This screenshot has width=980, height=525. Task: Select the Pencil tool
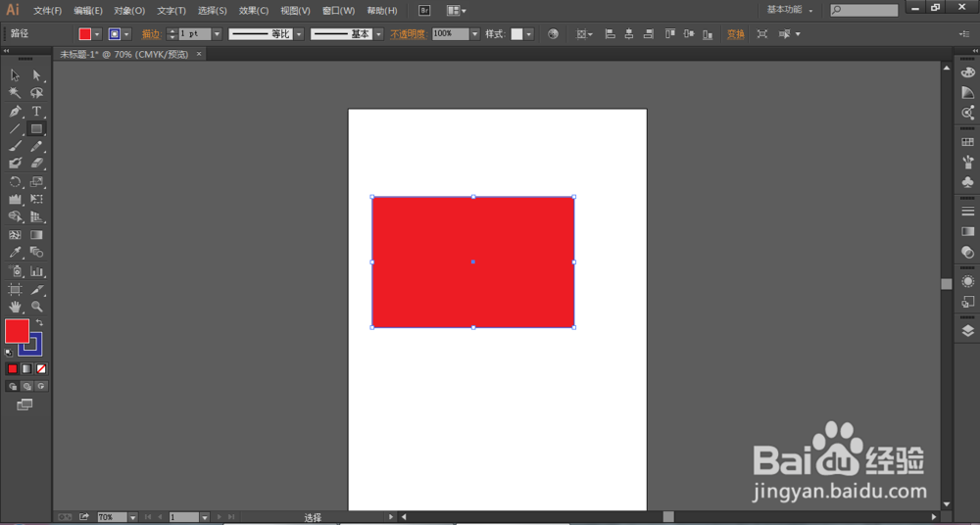pos(37,146)
